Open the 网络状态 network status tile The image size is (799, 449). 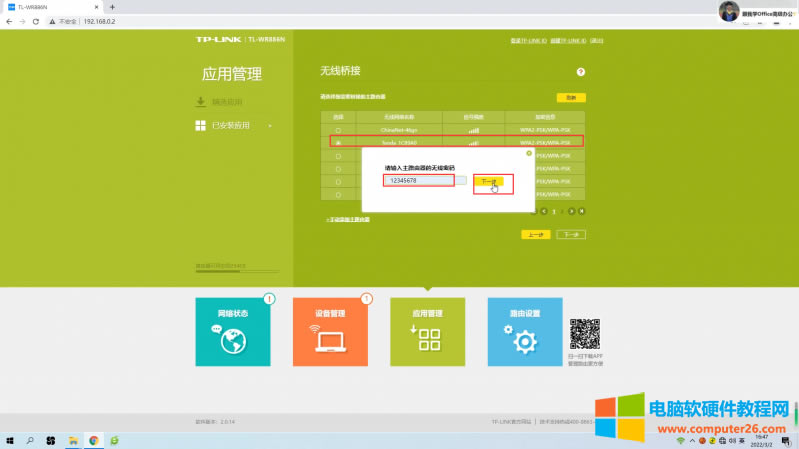tap(232, 331)
